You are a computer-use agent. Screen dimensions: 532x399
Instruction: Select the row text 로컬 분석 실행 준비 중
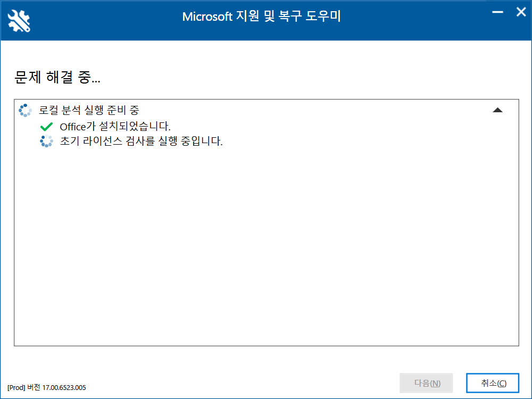(89, 110)
